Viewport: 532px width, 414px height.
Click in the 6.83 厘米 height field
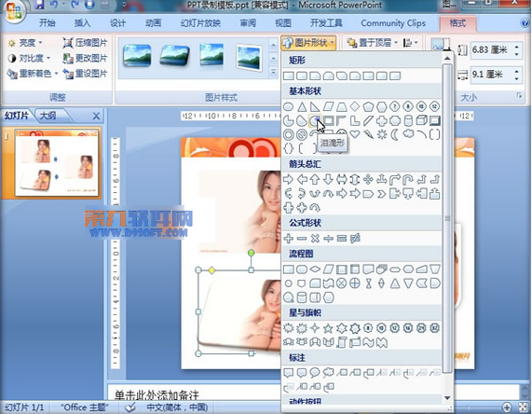[x=492, y=50]
